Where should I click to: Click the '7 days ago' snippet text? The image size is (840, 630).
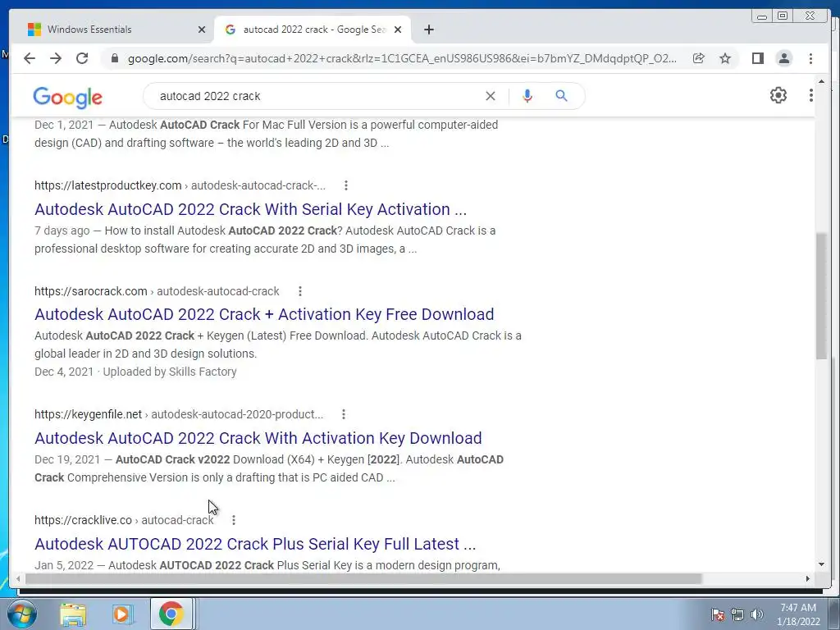(x=62, y=231)
